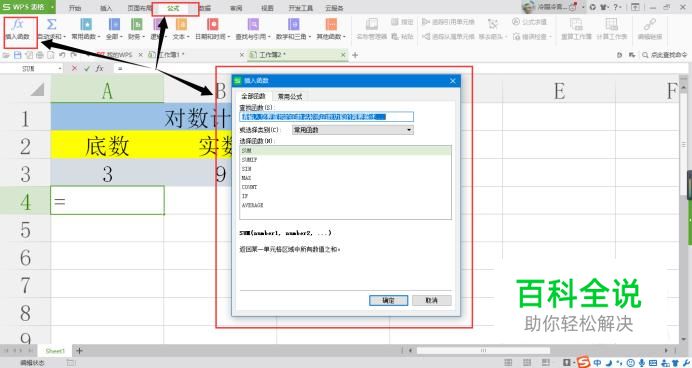This screenshot has height=368, width=692.
Task: Click the horizontal scrollbar thumb
Action: pyautogui.click(x=483, y=351)
